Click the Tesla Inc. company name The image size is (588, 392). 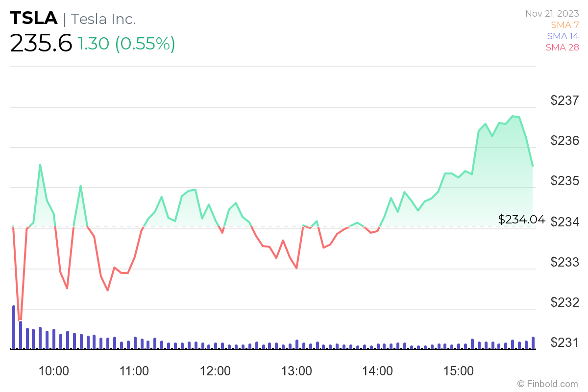coord(103,19)
